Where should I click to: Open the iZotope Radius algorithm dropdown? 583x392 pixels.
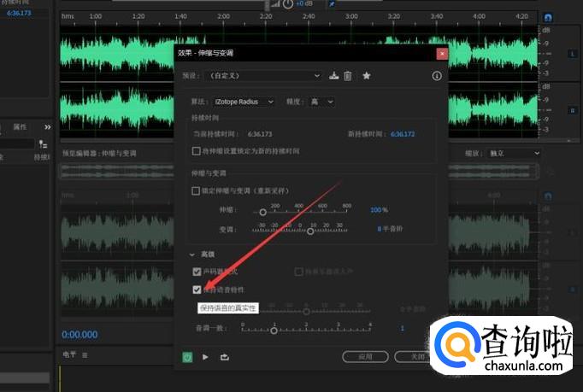click(x=244, y=102)
